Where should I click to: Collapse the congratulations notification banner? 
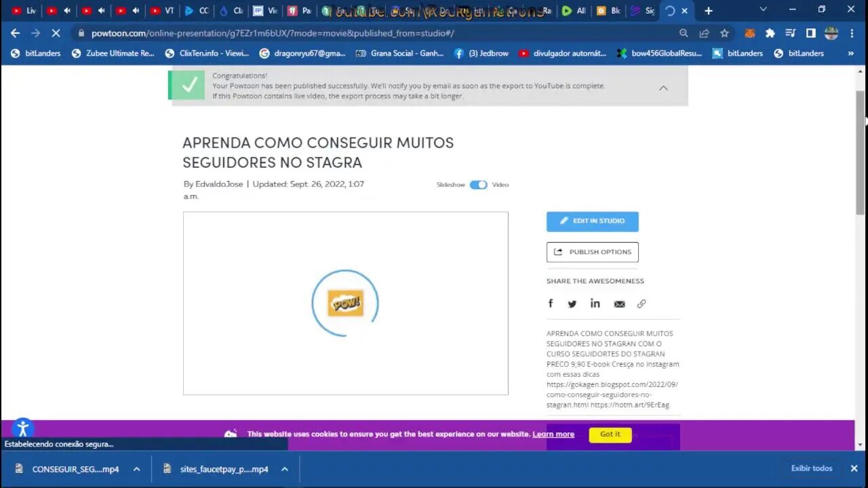click(x=663, y=87)
